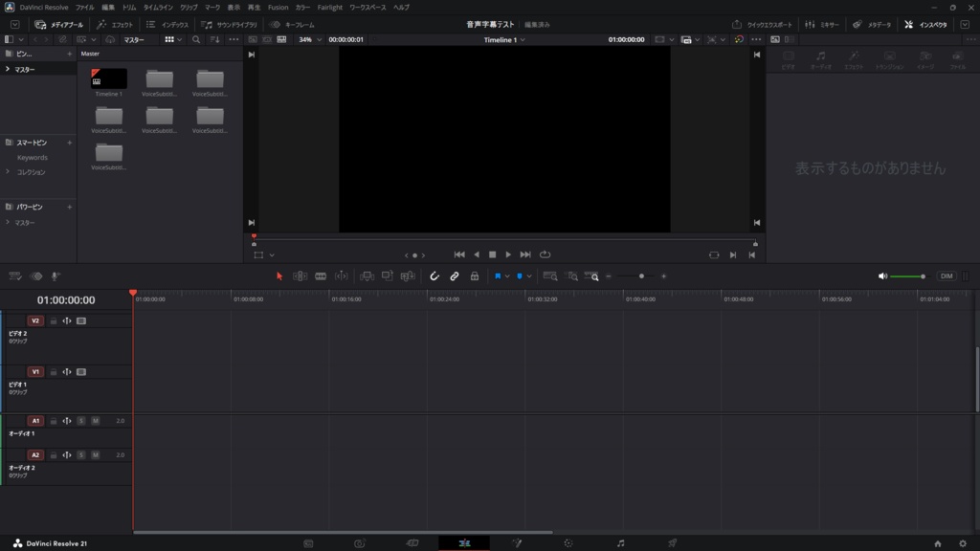Image resolution: width=980 pixels, height=551 pixels.
Task: Mute audio track A2
Action: click(96, 454)
